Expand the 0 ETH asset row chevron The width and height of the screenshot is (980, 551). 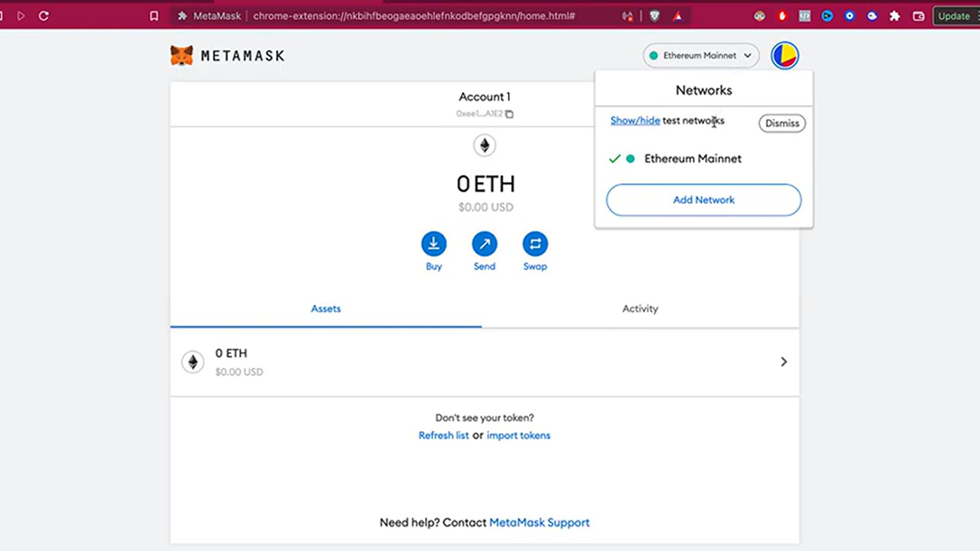[x=784, y=362]
